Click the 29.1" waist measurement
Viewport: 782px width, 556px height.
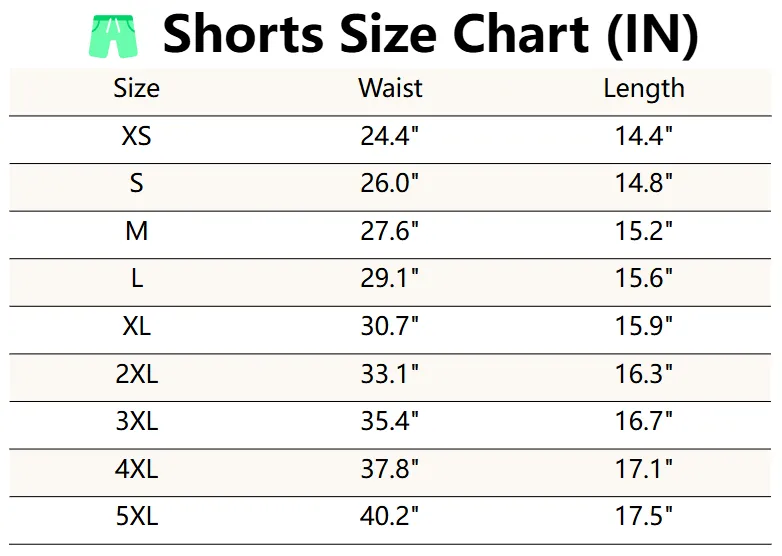click(x=390, y=279)
